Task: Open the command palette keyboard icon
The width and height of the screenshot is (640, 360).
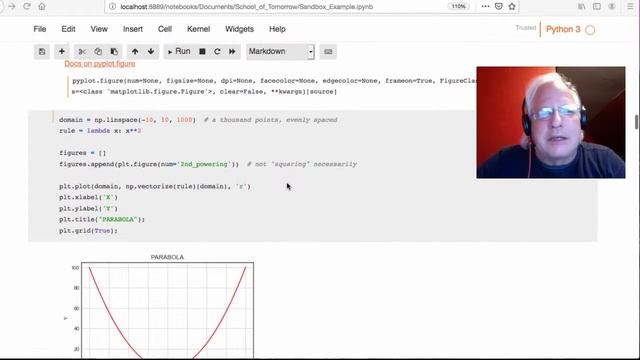Action: pos(328,51)
